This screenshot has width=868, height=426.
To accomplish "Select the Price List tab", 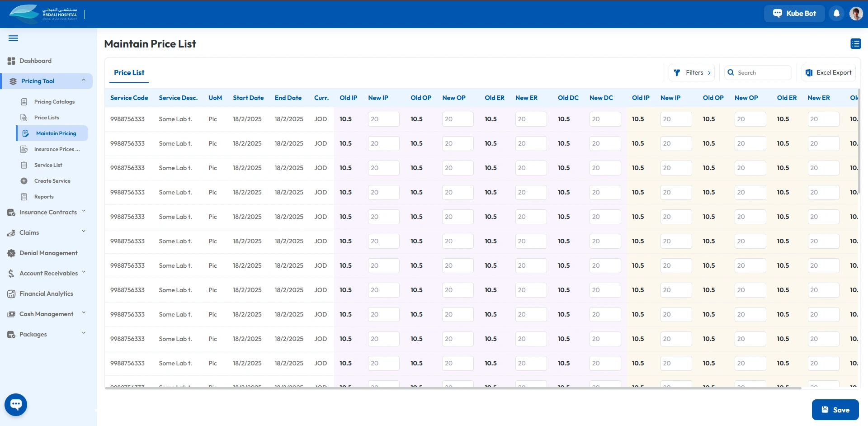I will point(129,73).
